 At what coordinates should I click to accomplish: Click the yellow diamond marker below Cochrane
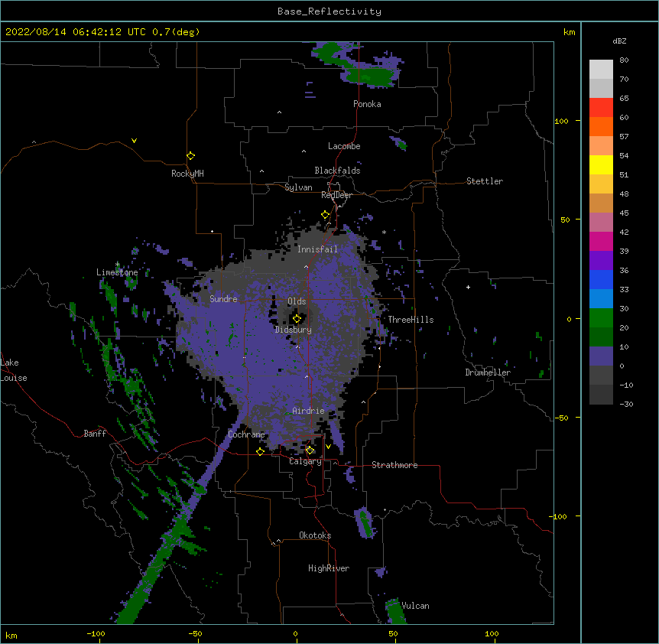tap(260, 451)
